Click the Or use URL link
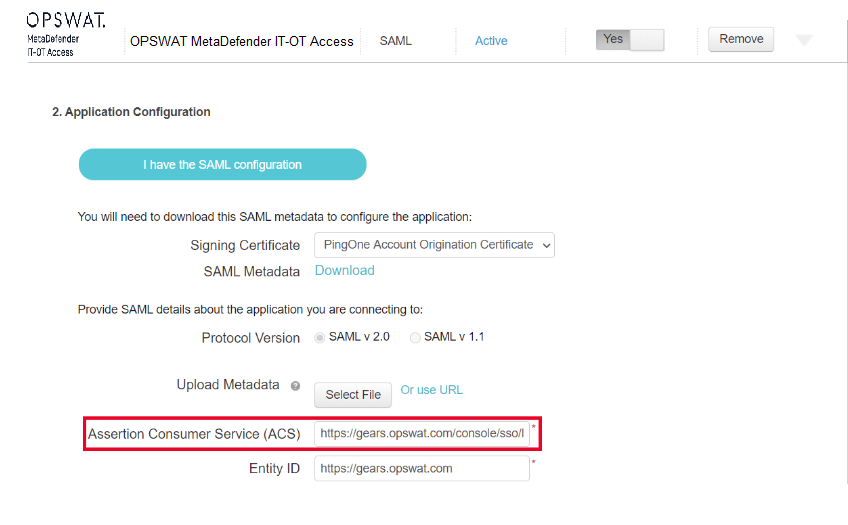 pyautogui.click(x=432, y=390)
